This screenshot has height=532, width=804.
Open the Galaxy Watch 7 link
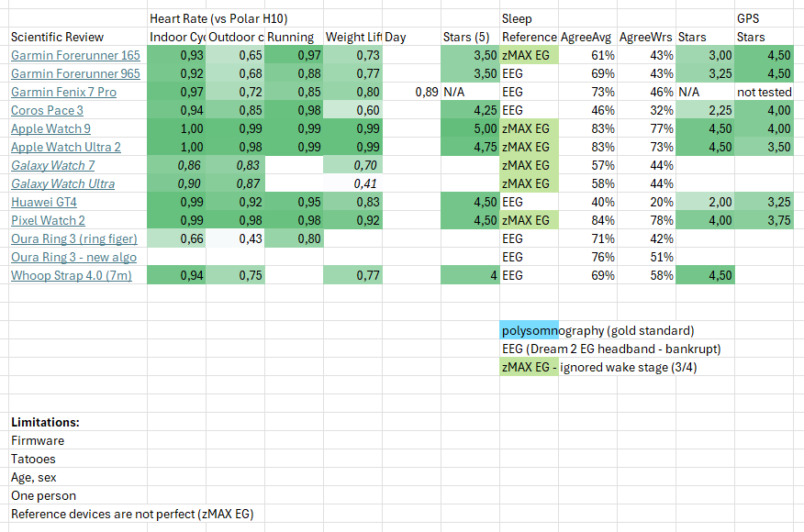[52, 166]
